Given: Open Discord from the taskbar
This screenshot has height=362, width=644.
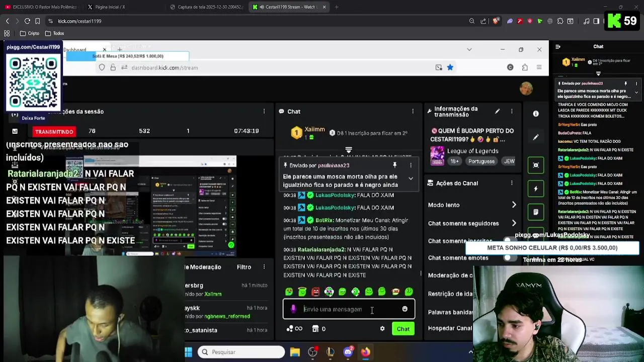Looking at the screenshot, I should 348,352.
